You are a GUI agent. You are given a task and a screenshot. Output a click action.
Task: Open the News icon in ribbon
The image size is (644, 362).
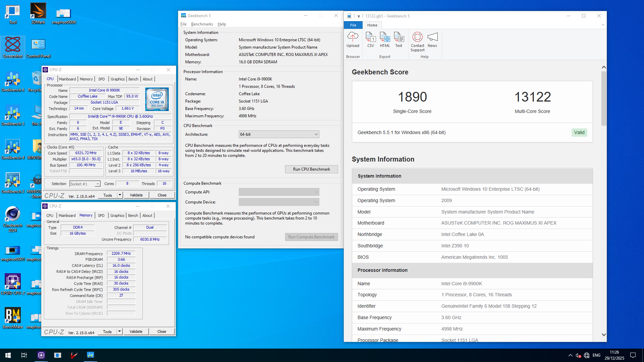(432, 40)
